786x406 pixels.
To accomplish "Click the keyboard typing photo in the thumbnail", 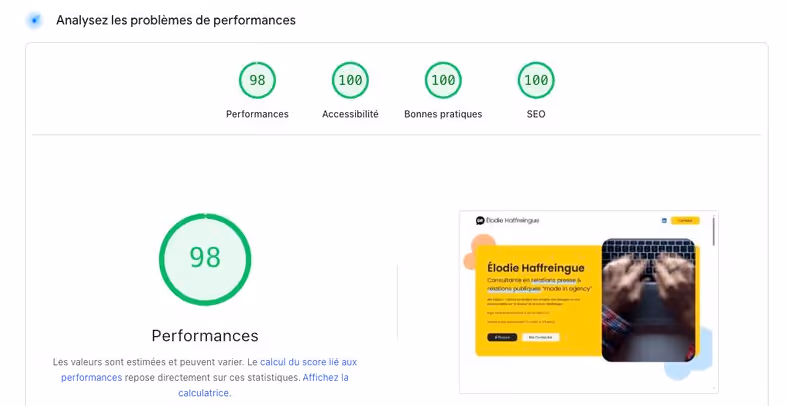I will [x=648, y=300].
